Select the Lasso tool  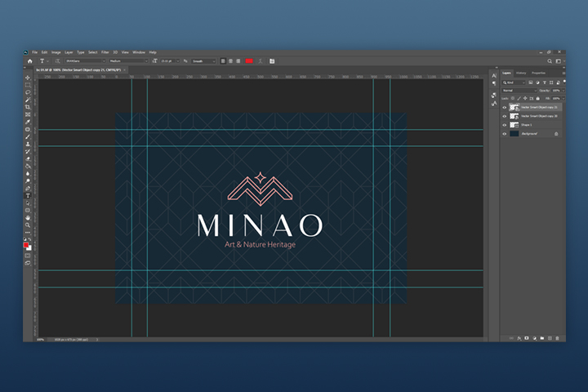pos(28,92)
